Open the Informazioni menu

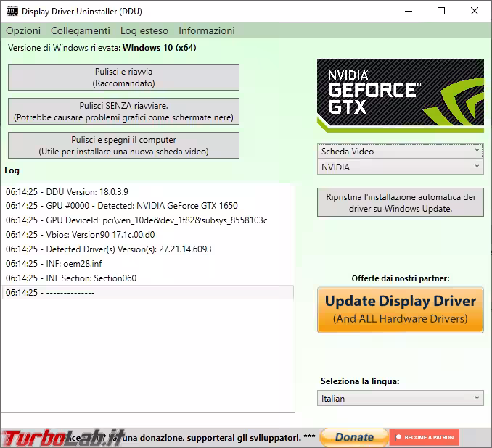click(207, 30)
